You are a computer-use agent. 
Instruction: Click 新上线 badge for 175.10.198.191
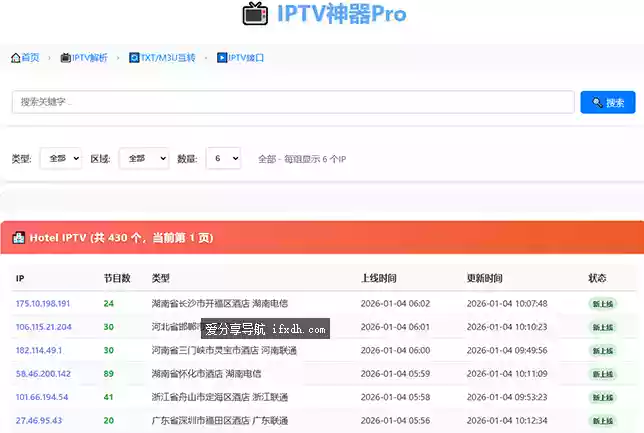tap(602, 304)
